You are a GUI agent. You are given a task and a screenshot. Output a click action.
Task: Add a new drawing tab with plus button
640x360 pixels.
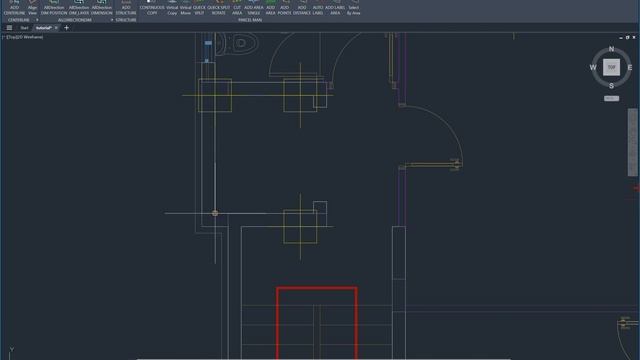tap(67, 28)
